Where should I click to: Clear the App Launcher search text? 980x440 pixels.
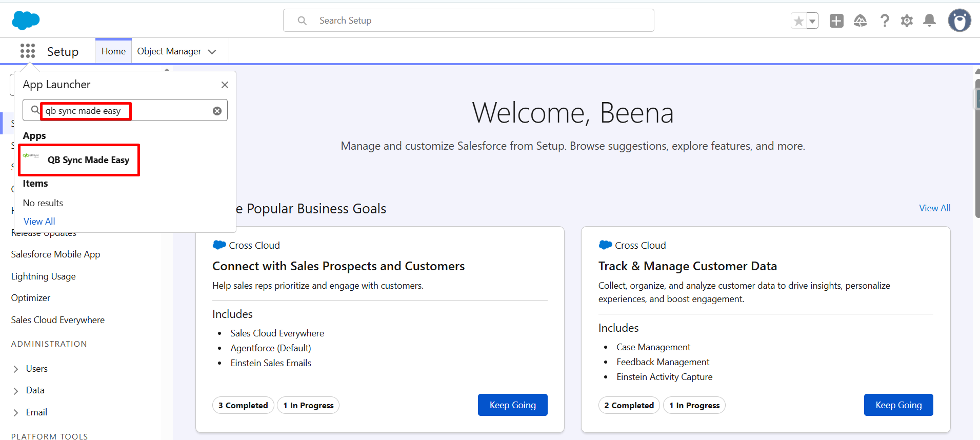point(217,111)
